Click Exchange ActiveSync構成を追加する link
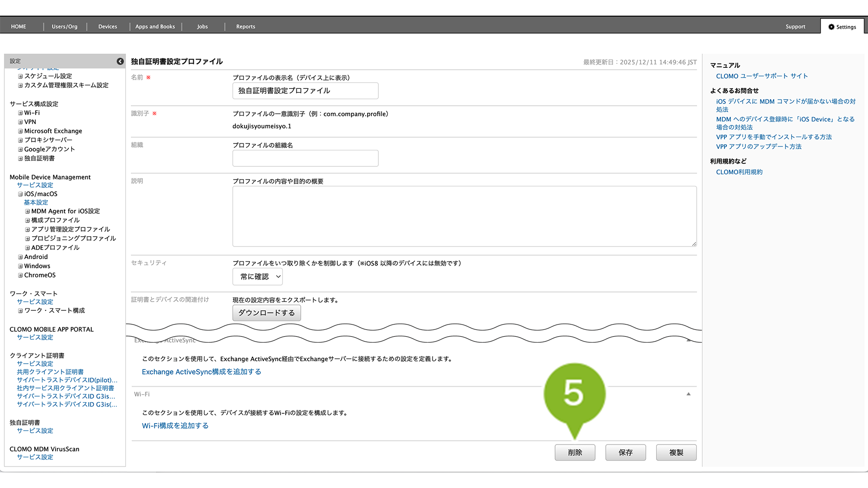This screenshot has width=868, height=488. tap(201, 372)
